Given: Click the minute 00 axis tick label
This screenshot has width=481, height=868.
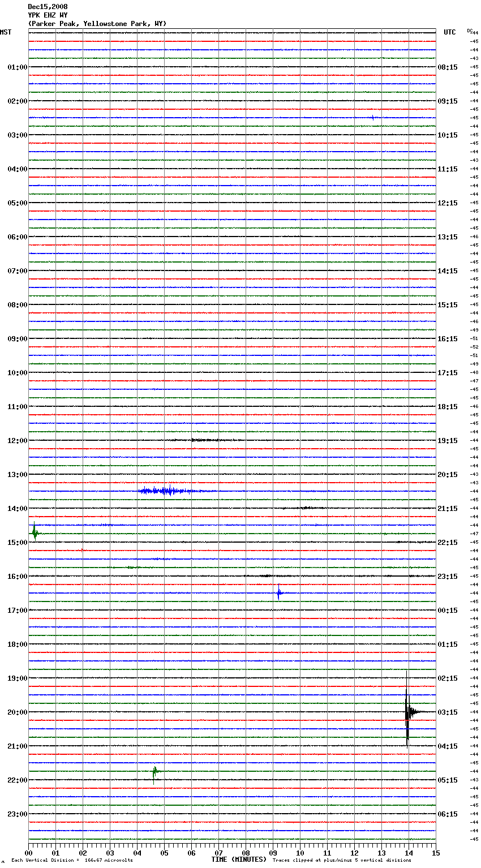Looking at the screenshot, I should click(28, 853).
